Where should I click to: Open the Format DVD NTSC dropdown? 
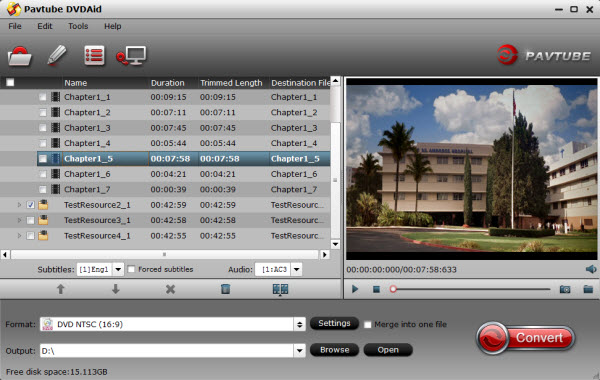[299, 325]
